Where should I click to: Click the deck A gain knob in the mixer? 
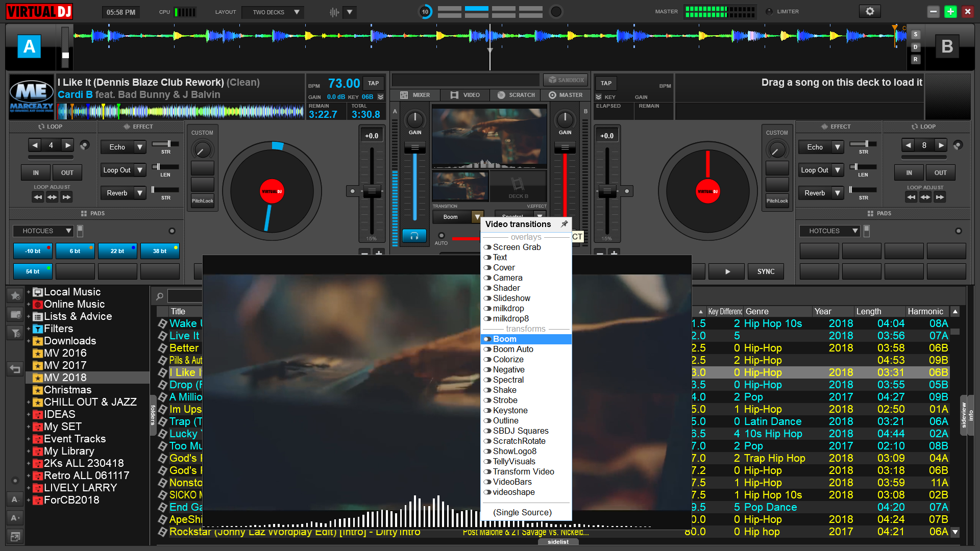(x=415, y=119)
